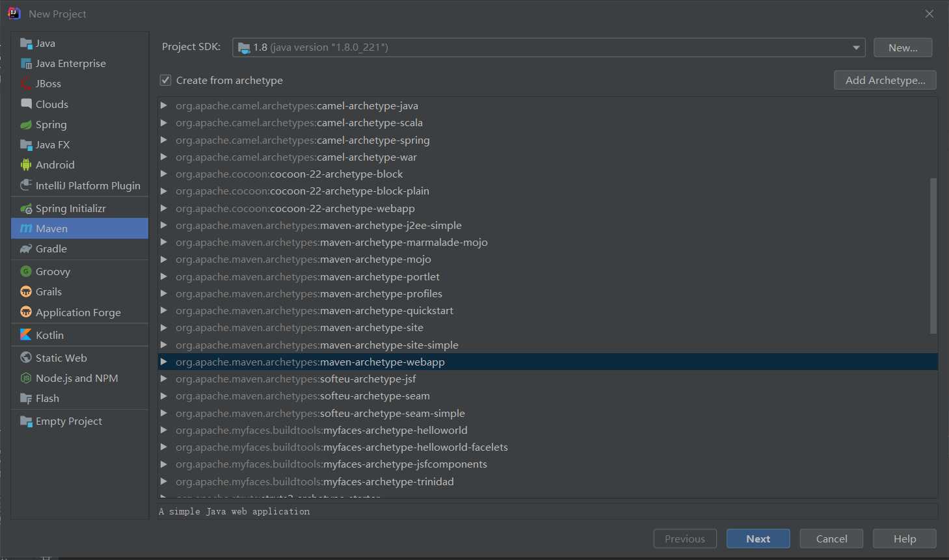Select myfaces-archetype-jsfcomponents row

[548, 464]
